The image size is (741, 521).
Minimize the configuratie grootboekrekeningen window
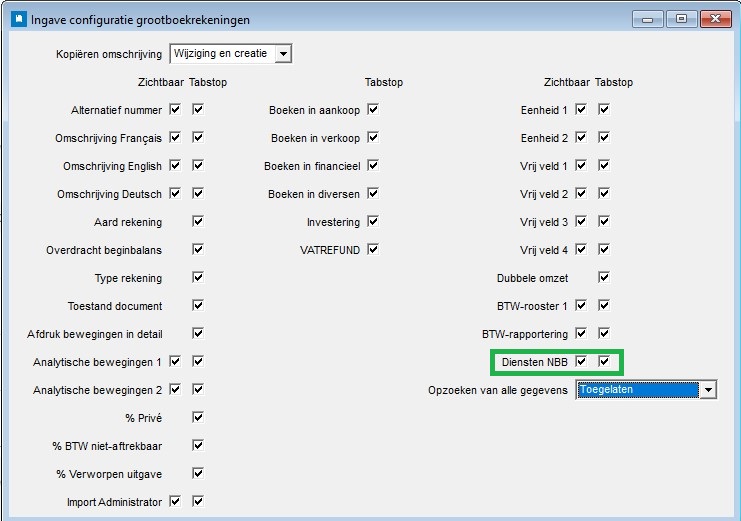[x=647, y=19]
